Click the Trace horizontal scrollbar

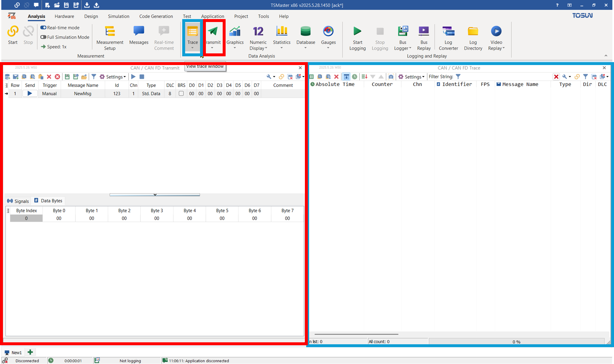(x=356, y=334)
